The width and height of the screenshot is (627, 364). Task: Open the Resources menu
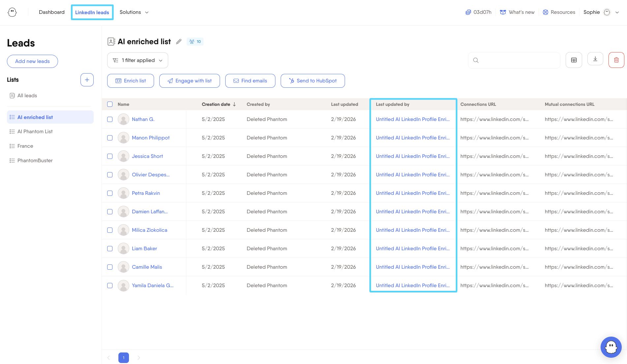pos(559,12)
